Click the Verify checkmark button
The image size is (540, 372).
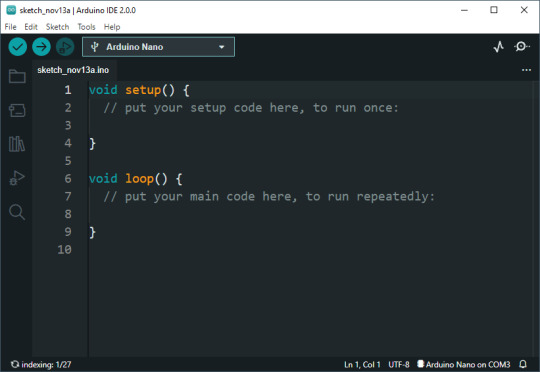point(18,46)
